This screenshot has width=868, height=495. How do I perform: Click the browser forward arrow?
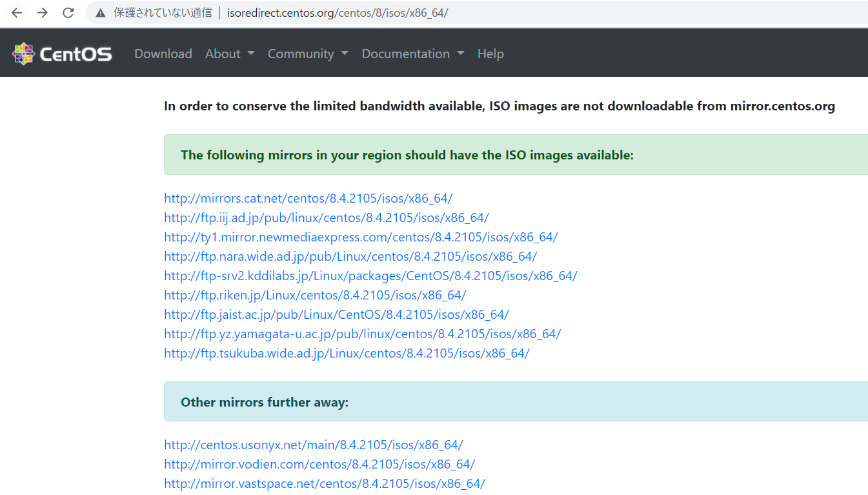point(43,13)
